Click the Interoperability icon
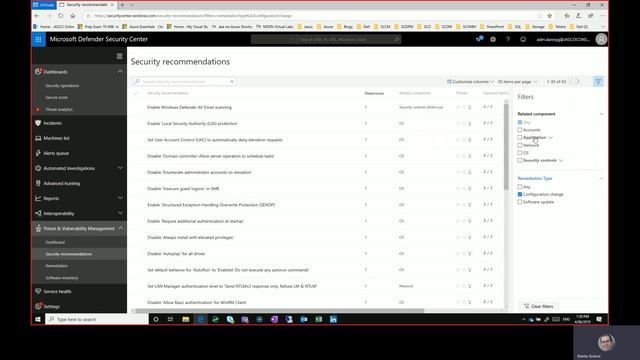 click(38, 213)
